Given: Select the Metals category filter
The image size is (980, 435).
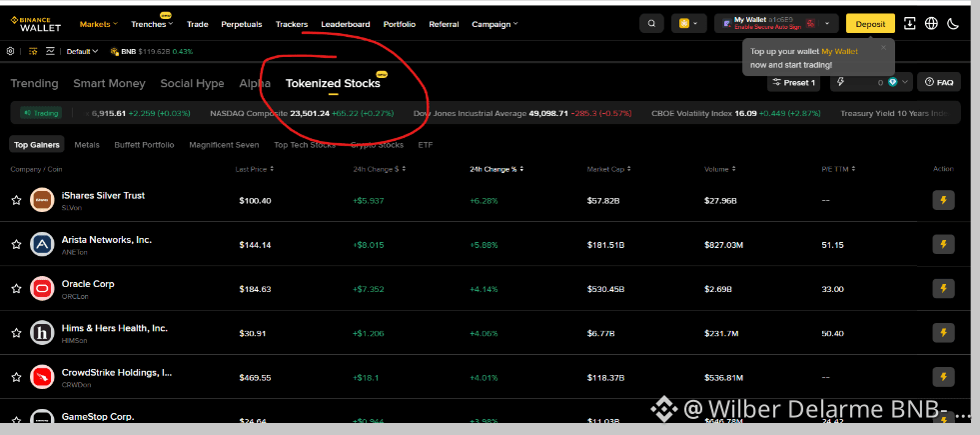Looking at the screenshot, I should click(87, 145).
